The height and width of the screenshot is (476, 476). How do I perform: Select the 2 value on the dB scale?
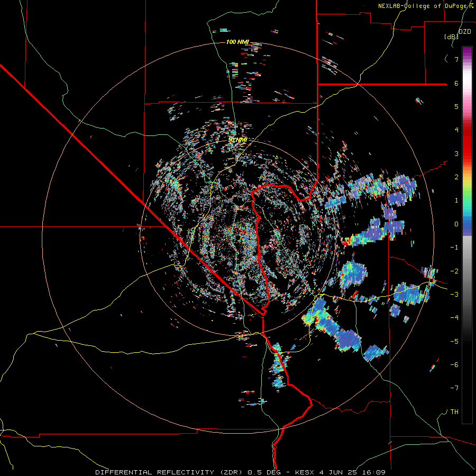pos(456,177)
